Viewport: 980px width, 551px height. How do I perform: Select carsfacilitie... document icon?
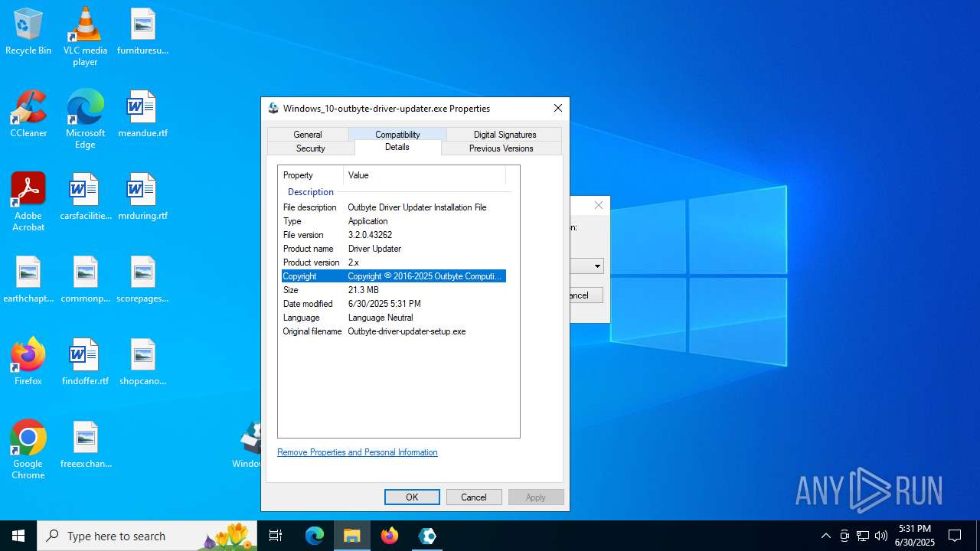(85, 197)
